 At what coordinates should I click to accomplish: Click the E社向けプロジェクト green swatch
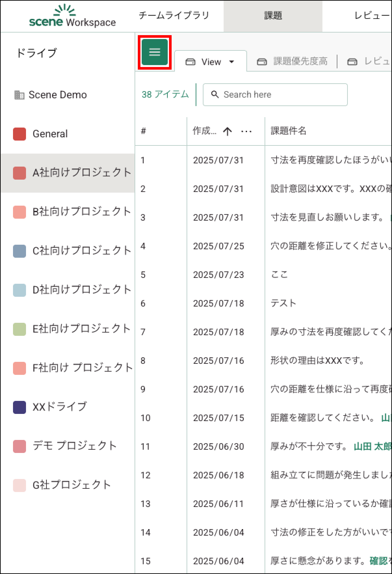(20, 329)
